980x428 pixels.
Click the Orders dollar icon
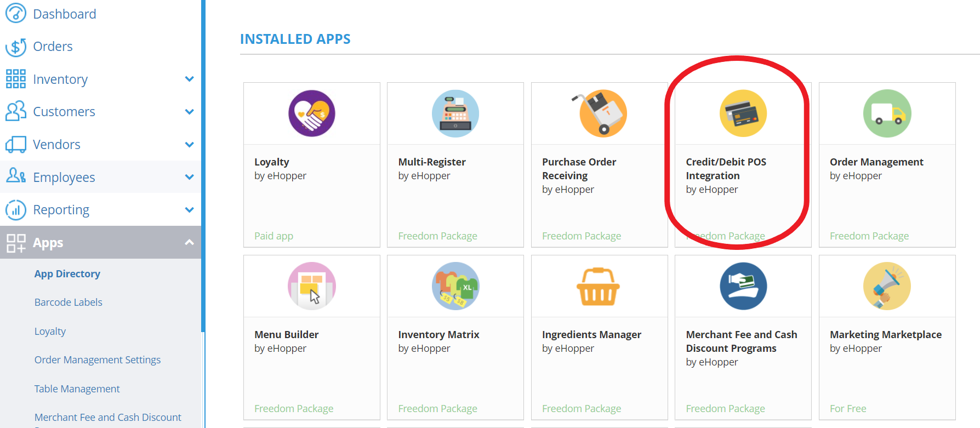(16, 47)
